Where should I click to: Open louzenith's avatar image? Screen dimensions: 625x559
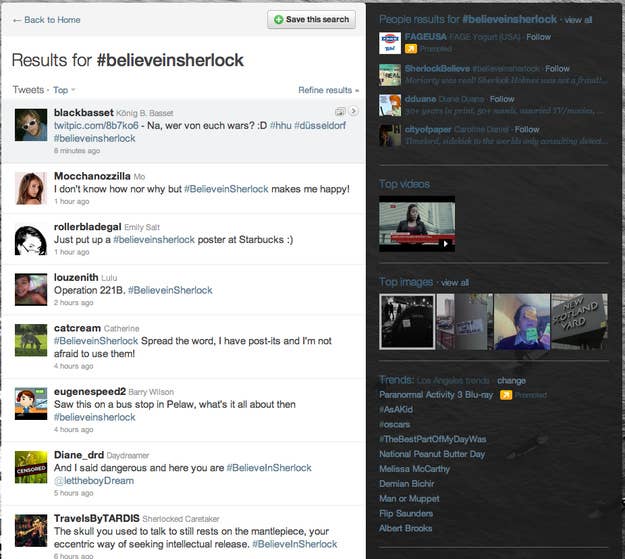31,289
